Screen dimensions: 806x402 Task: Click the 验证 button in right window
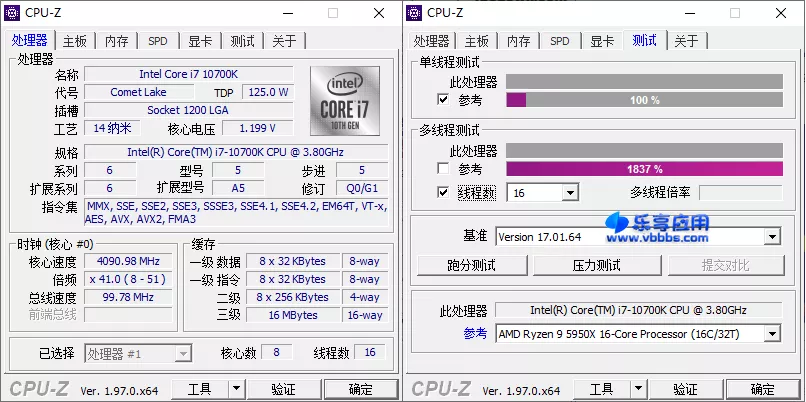click(685, 389)
